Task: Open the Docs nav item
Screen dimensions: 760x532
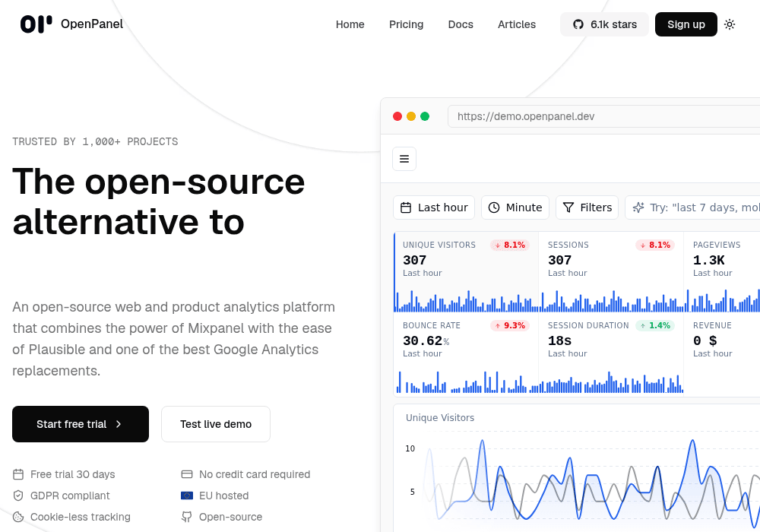Action: [461, 24]
